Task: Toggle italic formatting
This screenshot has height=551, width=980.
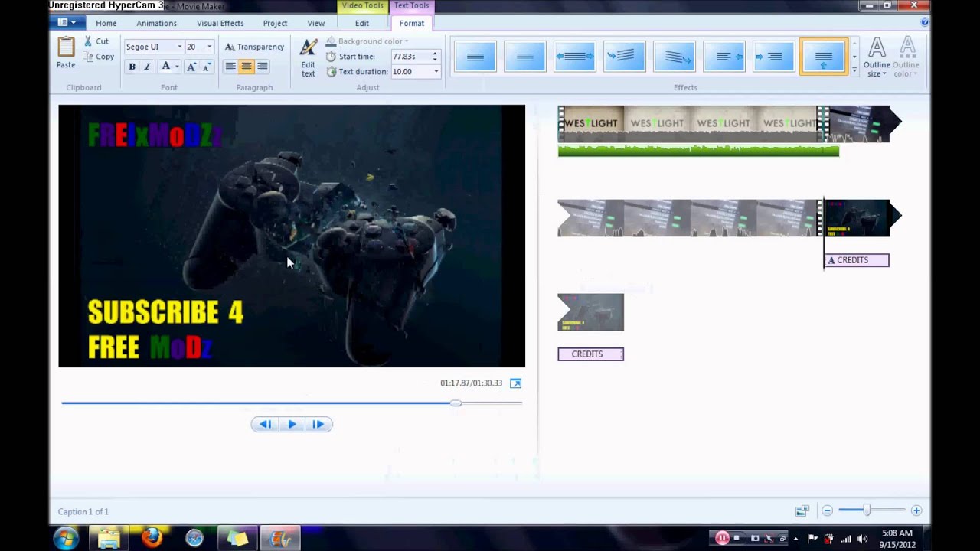Action: [147, 67]
